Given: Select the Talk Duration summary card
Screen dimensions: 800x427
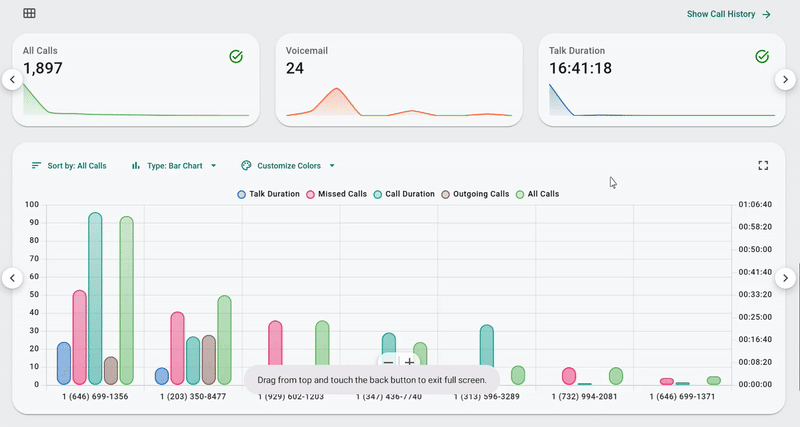Looking at the screenshot, I should coord(662,80).
